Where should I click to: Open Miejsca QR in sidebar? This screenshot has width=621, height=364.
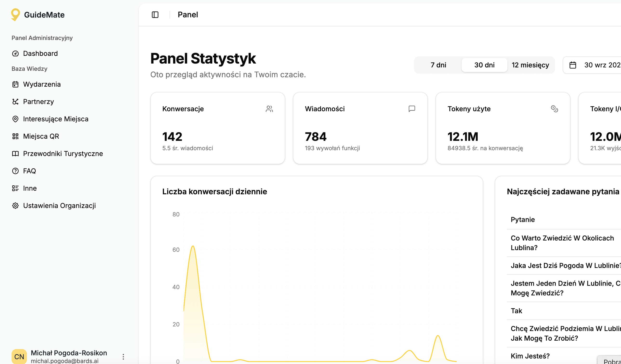click(x=41, y=136)
